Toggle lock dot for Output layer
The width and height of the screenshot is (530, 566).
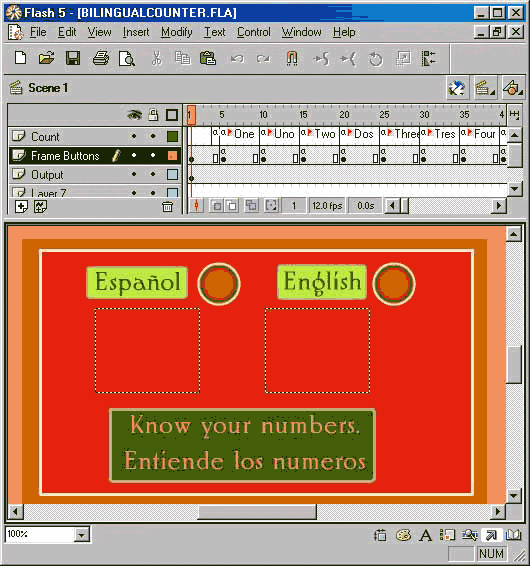pos(153,174)
